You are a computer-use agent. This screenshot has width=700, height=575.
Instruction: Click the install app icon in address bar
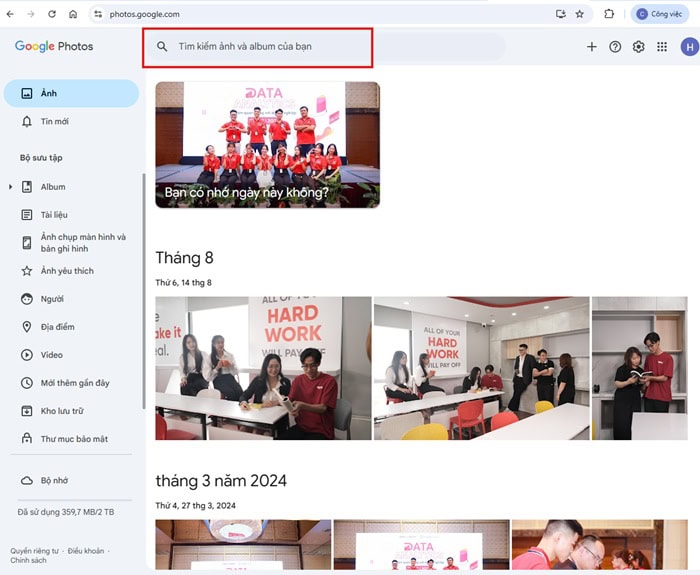point(561,14)
